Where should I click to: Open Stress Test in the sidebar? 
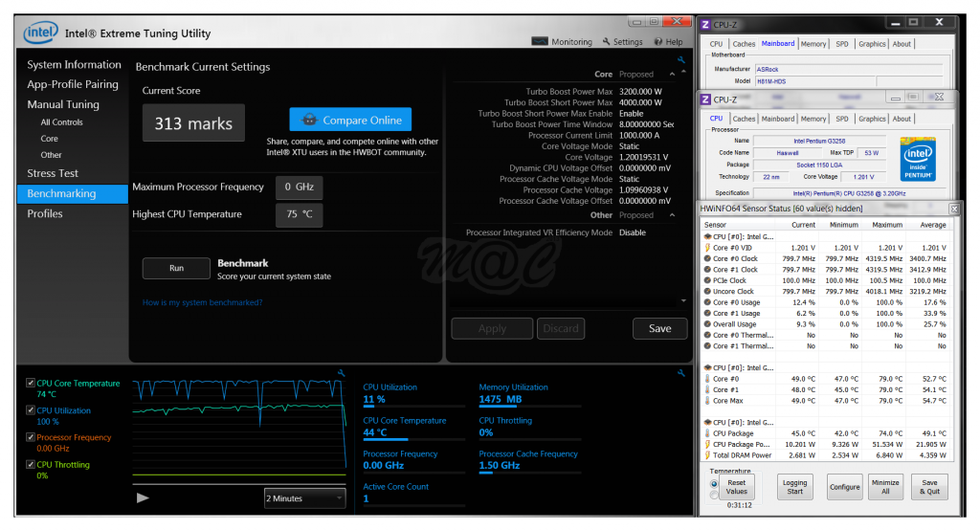[53, 173]
